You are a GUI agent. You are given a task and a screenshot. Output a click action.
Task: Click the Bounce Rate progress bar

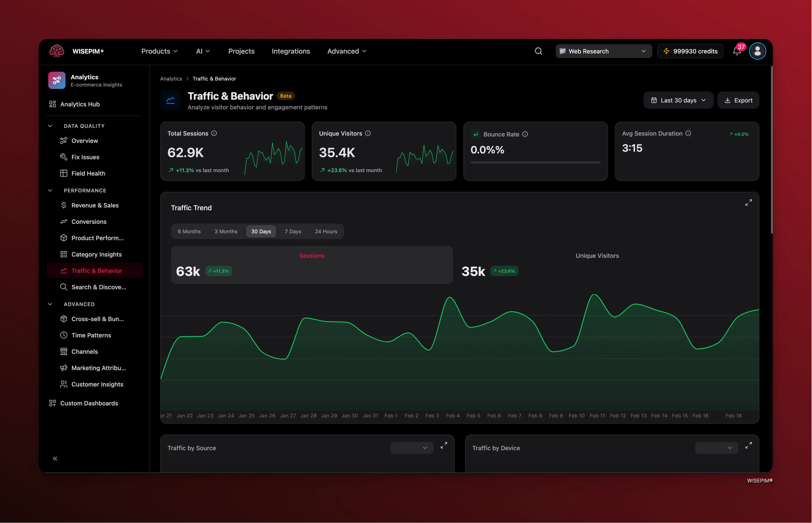tap(535, 163)
